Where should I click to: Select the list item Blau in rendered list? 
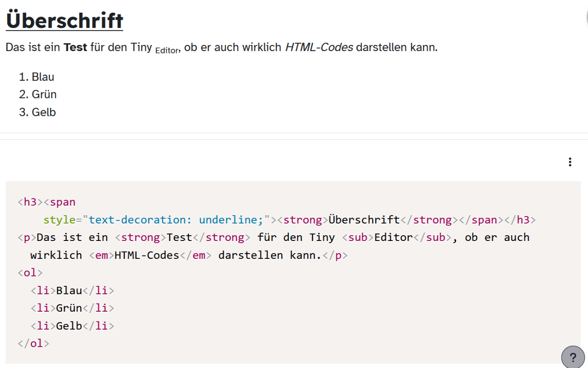pos(44,77)
